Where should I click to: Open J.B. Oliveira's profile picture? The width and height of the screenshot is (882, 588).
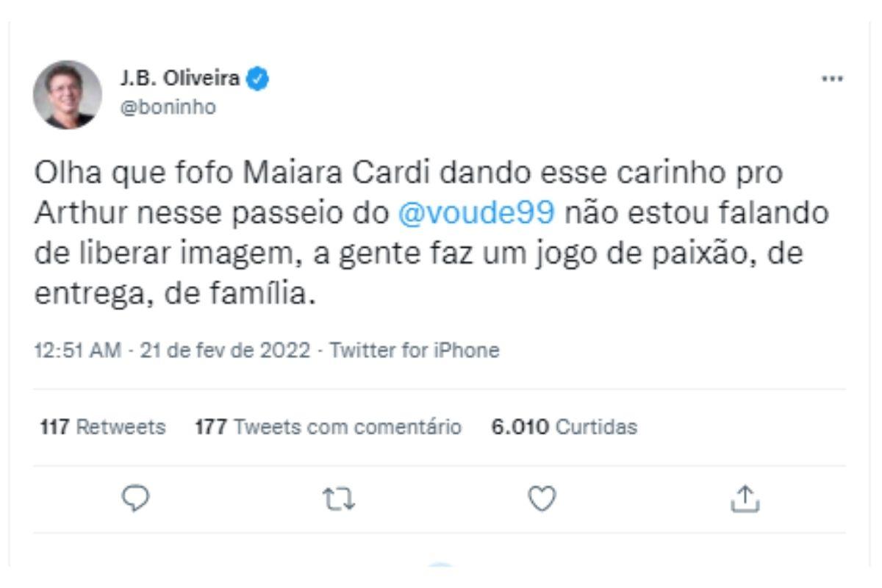coord(68,95)
